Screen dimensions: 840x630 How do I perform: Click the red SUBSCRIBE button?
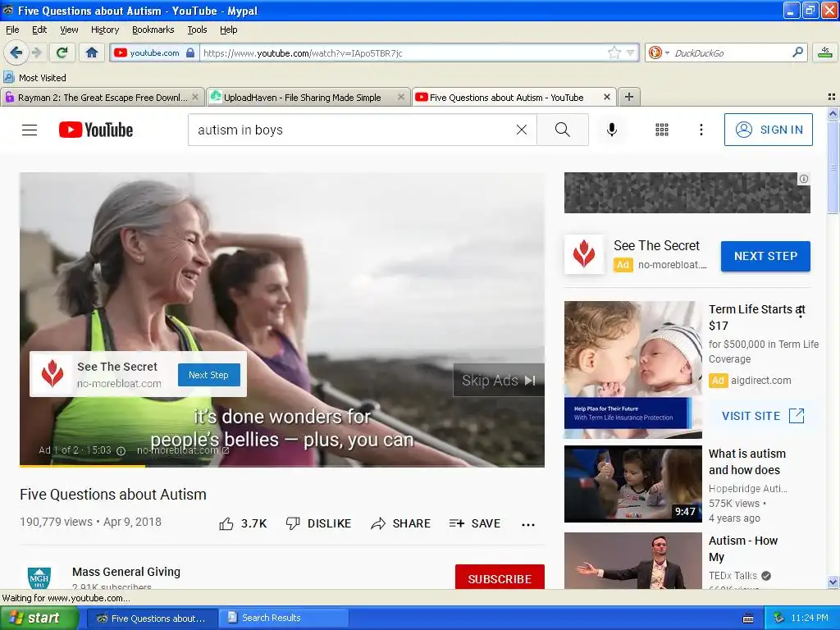coord(500,577)
